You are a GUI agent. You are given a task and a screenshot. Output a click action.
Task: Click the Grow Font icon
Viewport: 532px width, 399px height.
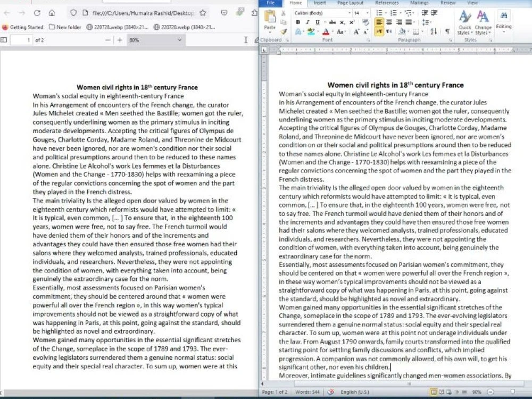(x=356, y=31)
